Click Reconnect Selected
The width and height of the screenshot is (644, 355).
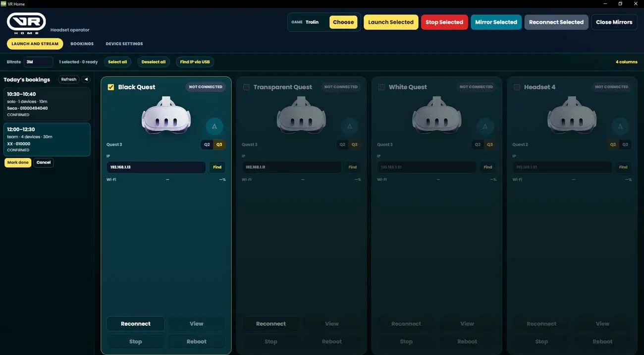(x=556, y=22)
